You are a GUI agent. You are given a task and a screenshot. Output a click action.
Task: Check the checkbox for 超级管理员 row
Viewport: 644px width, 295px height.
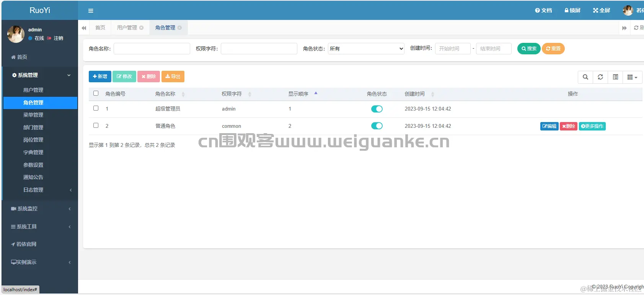(96, 108)
